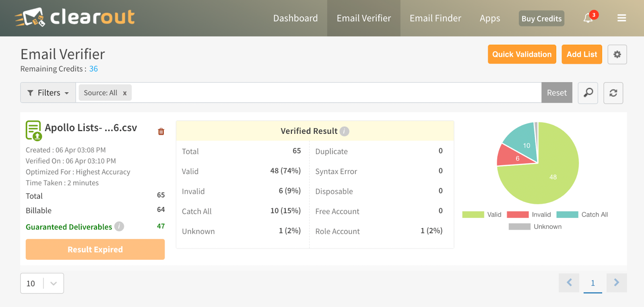Click Guaranteed Deliverables label

pos(69,227)
